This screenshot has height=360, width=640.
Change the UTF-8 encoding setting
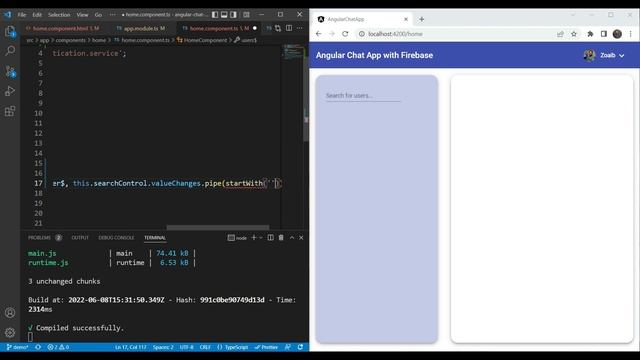click(x=187, y=347)
